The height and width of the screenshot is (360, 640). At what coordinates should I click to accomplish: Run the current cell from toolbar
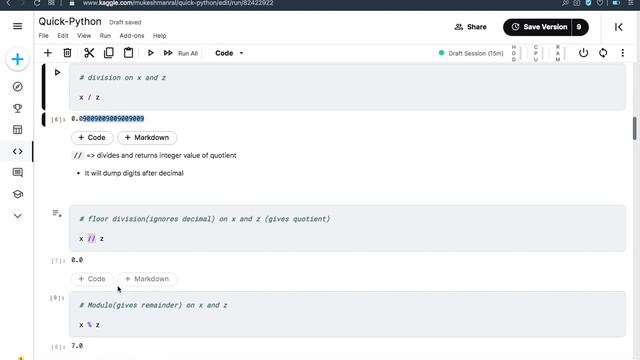pyautogui.click(x=150, y=53)
